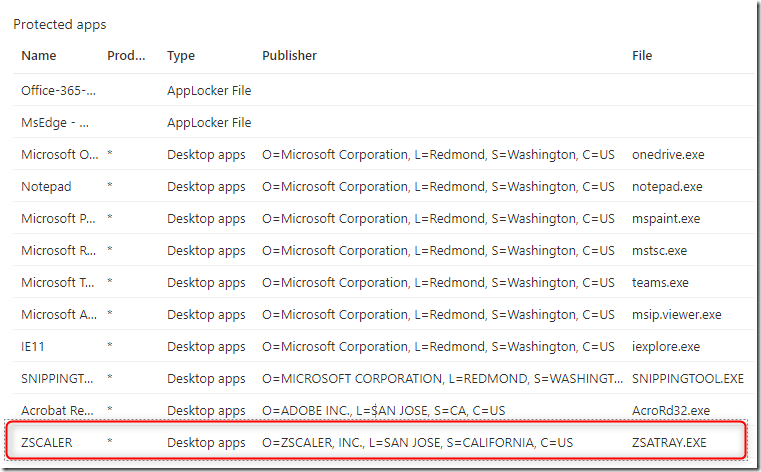Click notepad.exe file cell
Screen dimensions: 761x472
tap(667, 187)
